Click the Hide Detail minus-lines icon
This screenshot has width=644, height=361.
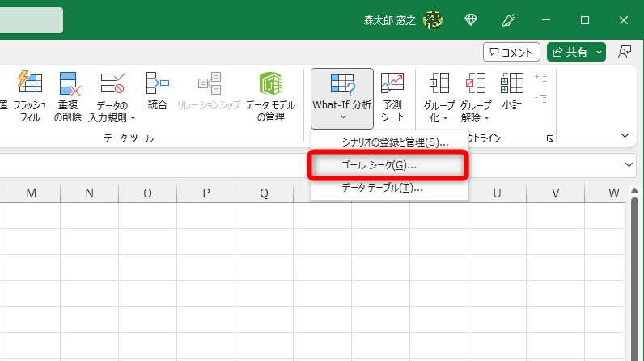[541, 99]
